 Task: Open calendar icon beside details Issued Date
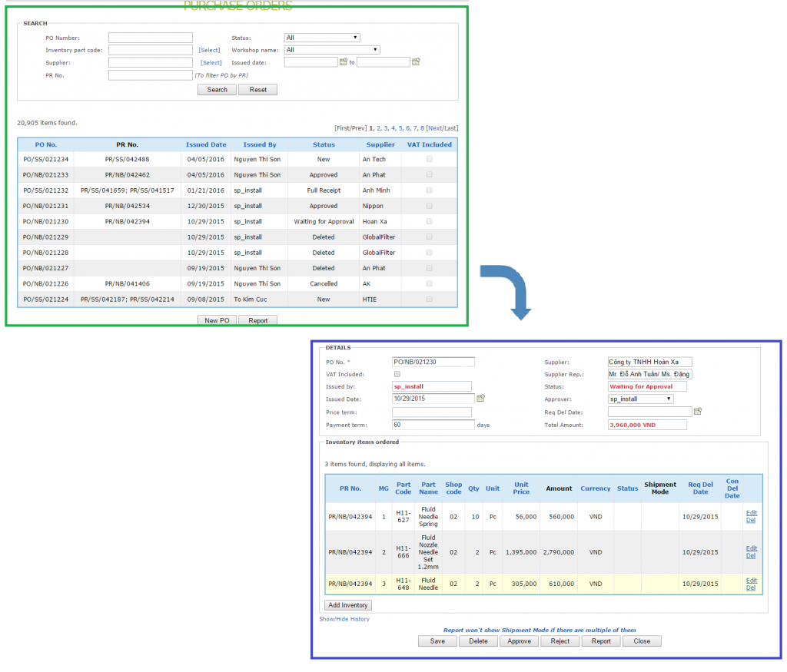coord(480,399)
